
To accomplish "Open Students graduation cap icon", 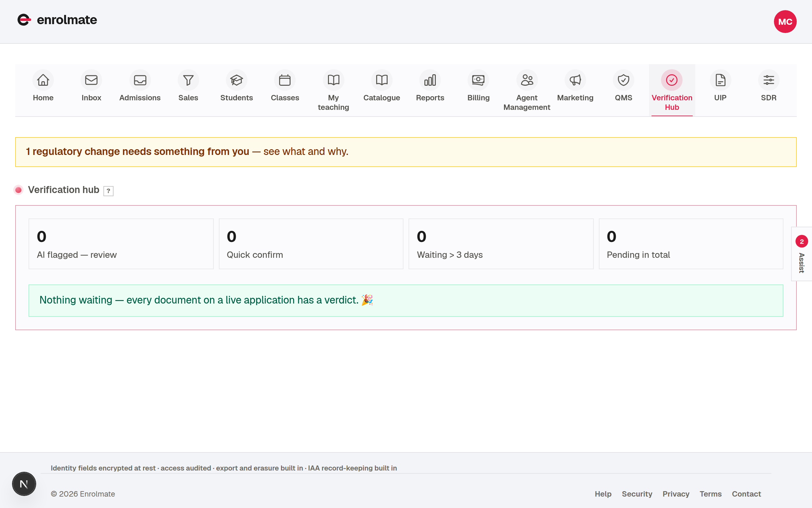I will (x=237, y=80).
